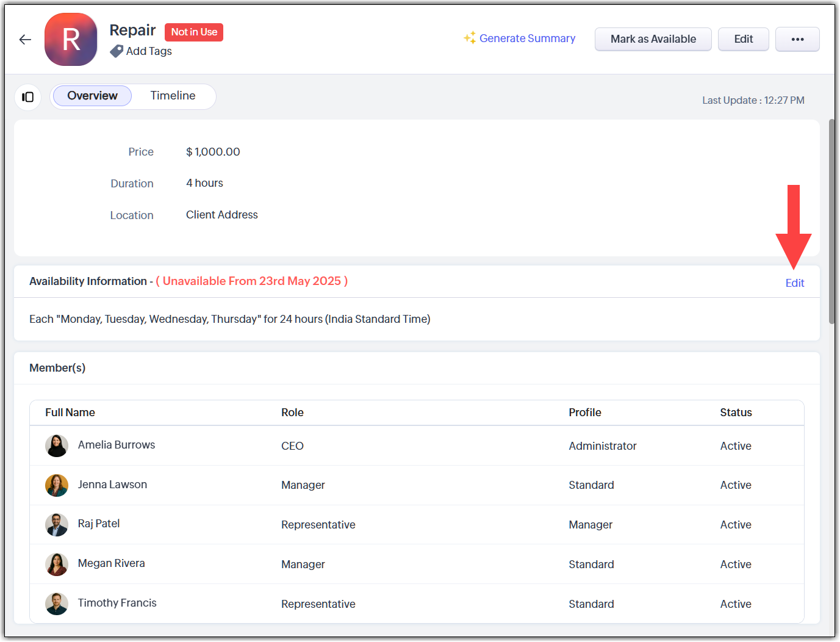Click the weekly availability schedule text
The height and width of the screenshot is (642, 840).
(x=230, y=319)
